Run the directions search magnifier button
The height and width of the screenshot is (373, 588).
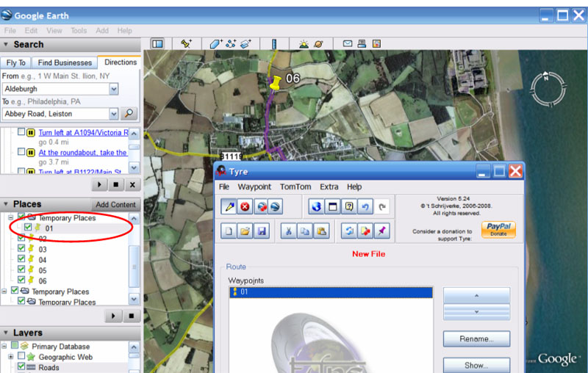tap(129, 114)
